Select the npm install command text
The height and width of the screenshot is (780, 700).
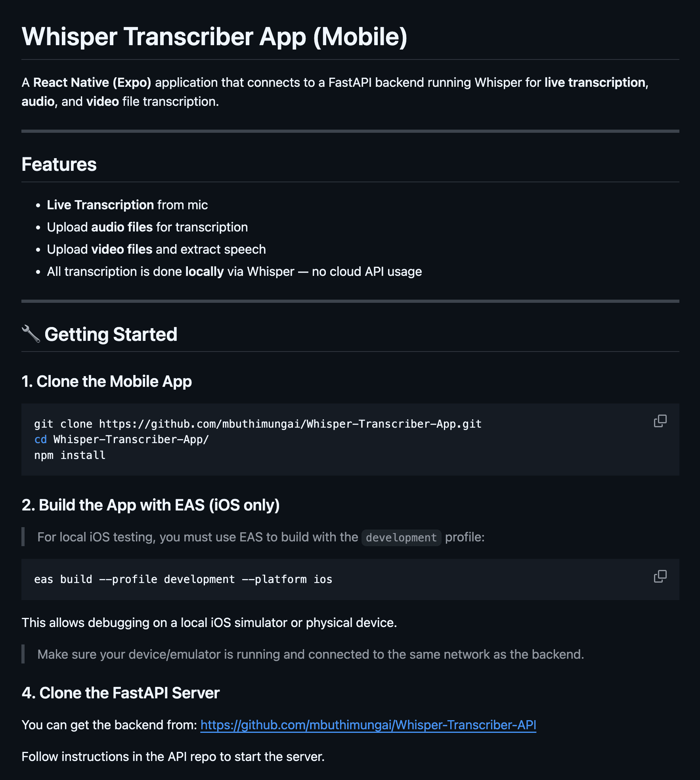tap(69, 455)
